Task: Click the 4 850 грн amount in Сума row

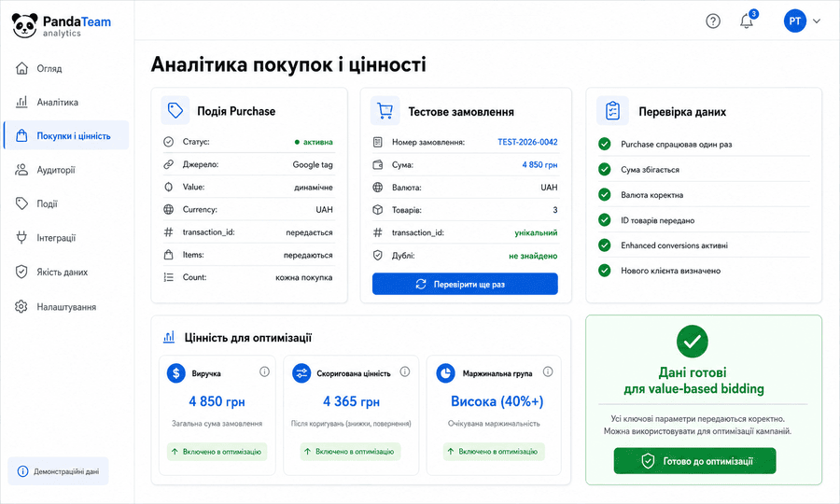Action: (x=539, y=165)
